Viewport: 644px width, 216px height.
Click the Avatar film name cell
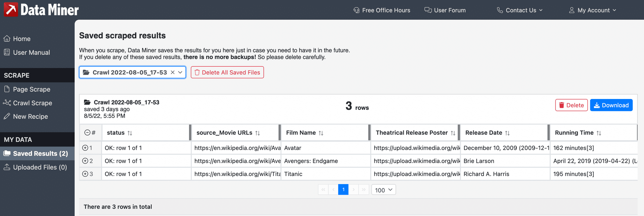point(326,148)
